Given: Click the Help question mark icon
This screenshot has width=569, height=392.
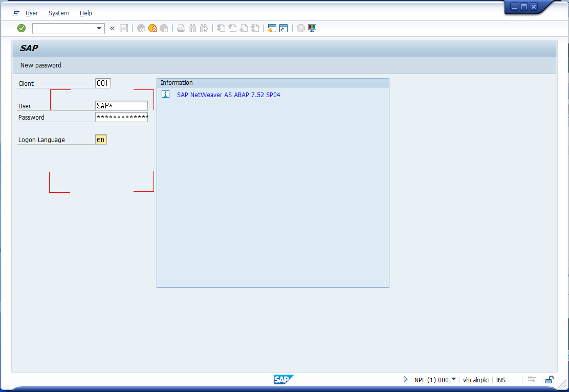Looking at the screenshot, I should 300,28.
